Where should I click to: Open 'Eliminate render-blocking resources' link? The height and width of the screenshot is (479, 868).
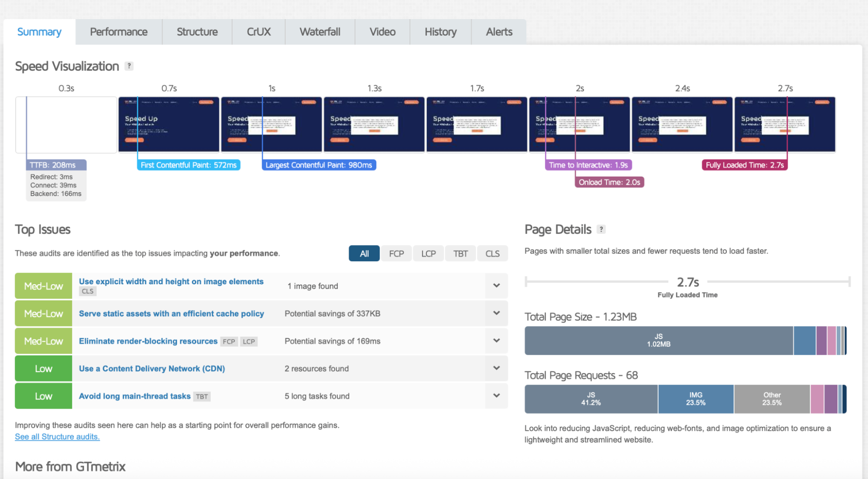[148, 341]
